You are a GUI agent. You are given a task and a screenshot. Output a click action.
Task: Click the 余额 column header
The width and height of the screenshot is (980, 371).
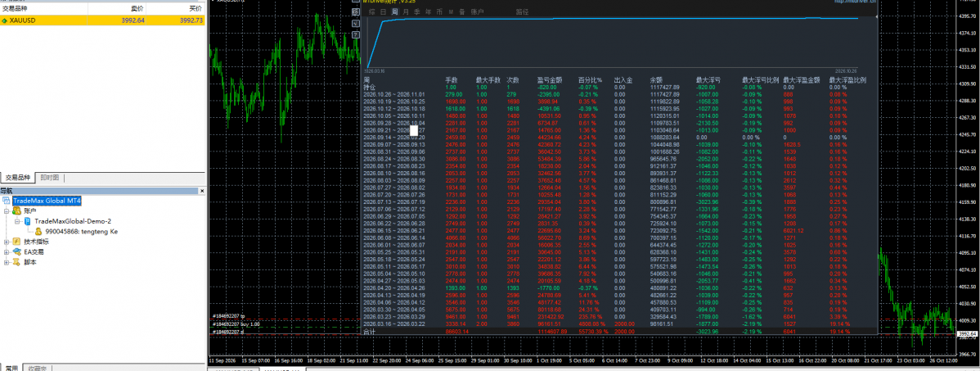pos(656,80)
